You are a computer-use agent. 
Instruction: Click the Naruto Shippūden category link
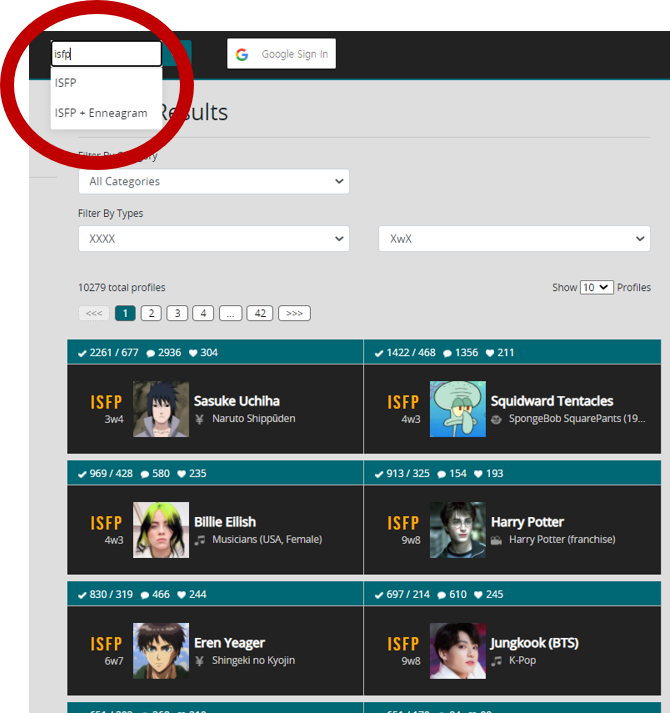(253, 418)
